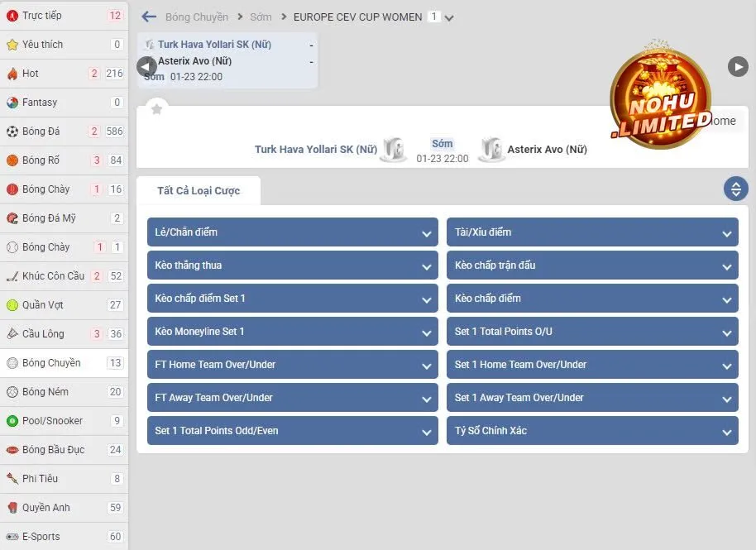
Task: Click the Phi Tiêu dart icon
Action: [x=12, y=478]
